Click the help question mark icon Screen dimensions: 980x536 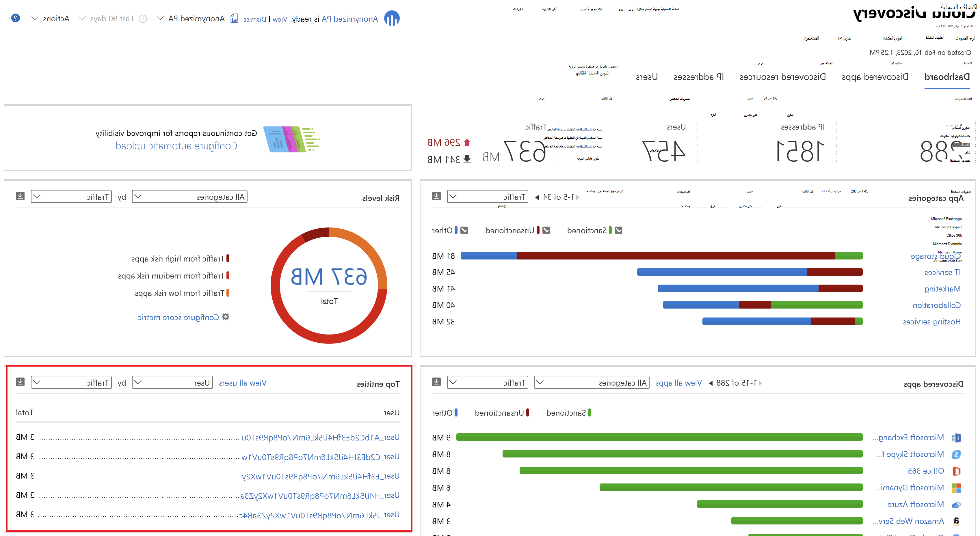16,18
